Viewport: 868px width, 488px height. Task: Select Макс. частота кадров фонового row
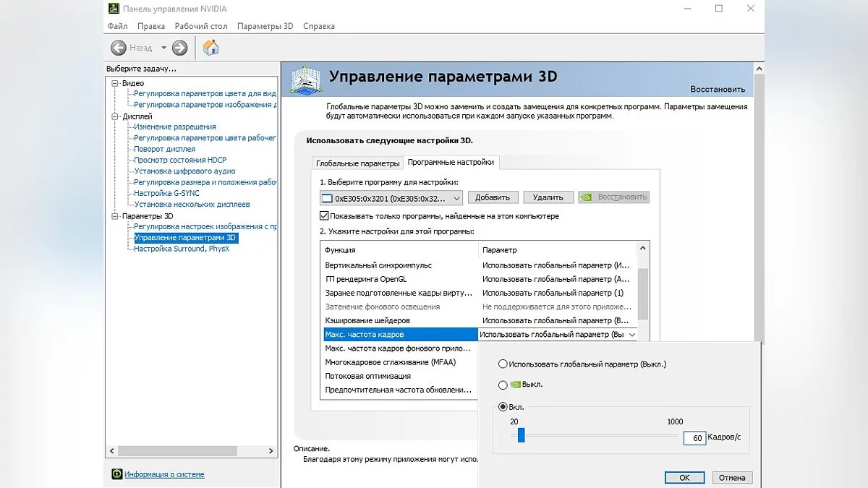399,348
